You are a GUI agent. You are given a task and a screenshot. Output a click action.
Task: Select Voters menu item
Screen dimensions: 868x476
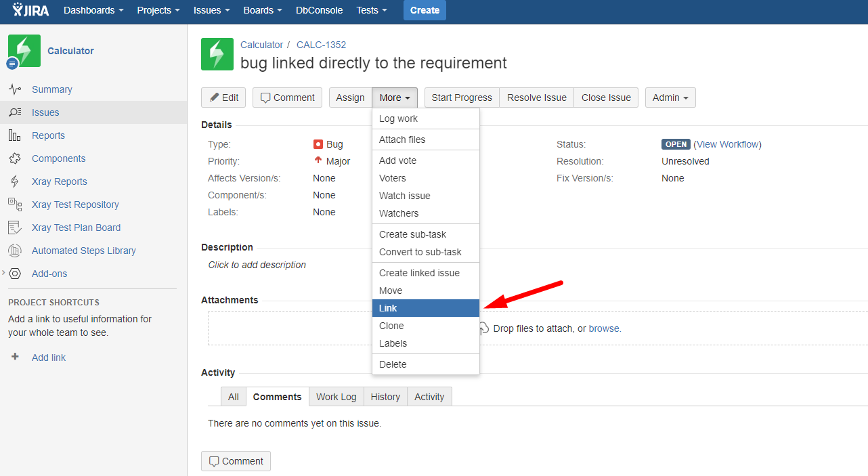[x=426, y=178]
